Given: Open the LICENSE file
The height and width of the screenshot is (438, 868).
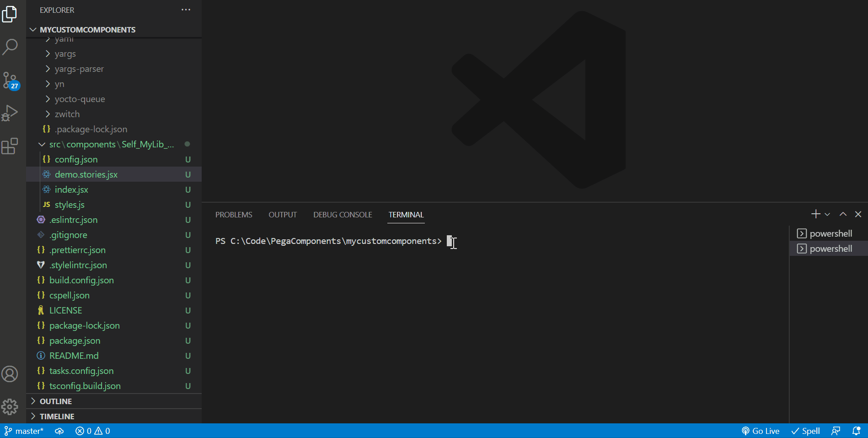Looking at the screenshot, I should tap(114, 311).
